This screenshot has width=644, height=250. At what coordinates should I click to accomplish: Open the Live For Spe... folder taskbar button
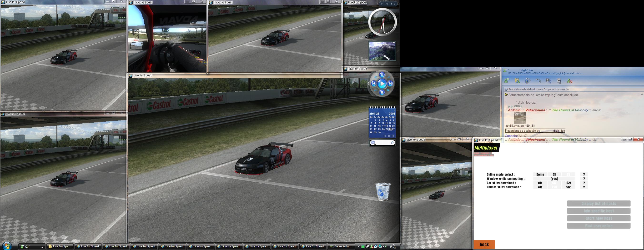pyautogui.click(x=60, y=246)
